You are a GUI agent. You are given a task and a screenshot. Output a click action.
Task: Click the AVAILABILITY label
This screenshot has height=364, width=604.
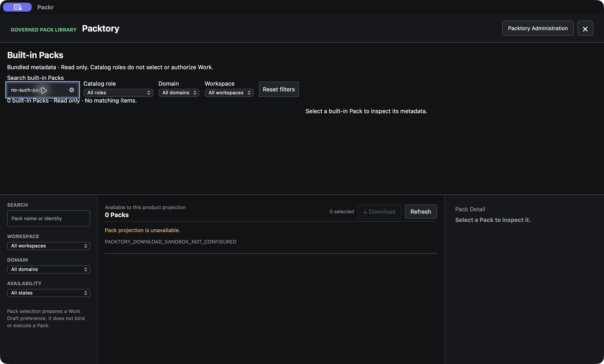(x=24, y=284)
